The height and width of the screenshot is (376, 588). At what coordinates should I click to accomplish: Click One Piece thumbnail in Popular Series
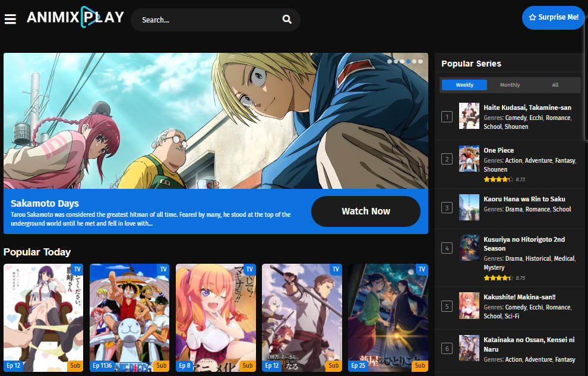tap(469, 159)
